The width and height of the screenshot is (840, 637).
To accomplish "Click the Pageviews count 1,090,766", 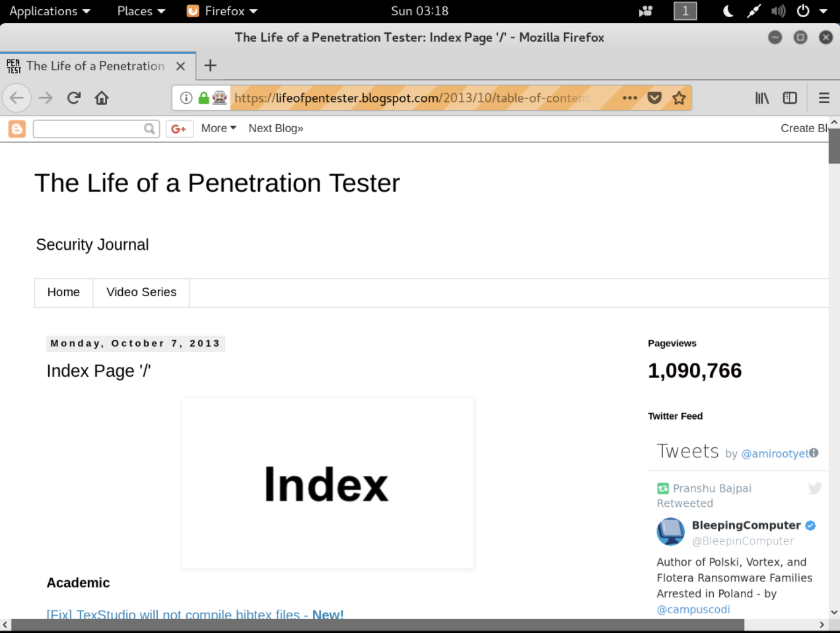I will point(695,371).
